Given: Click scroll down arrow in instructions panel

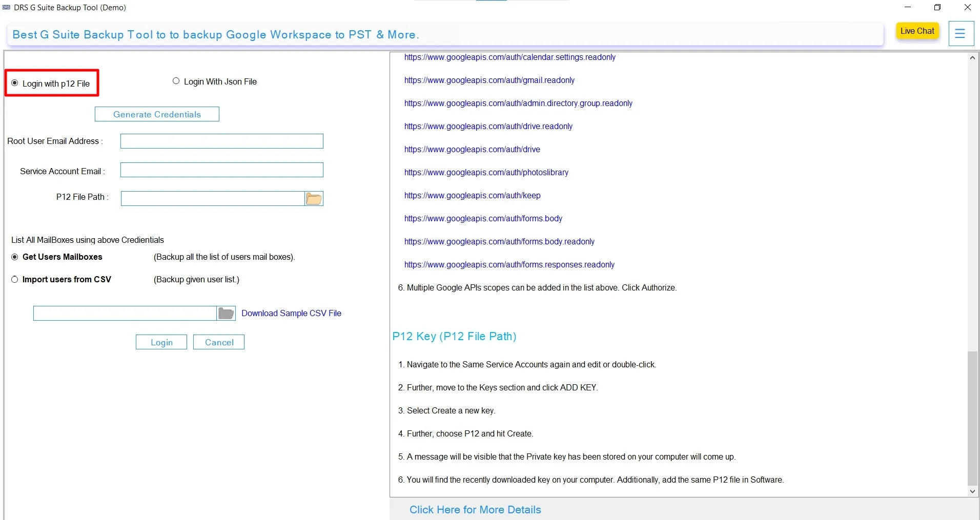Looking at the screenshot, I should click(x=972, y=491).
